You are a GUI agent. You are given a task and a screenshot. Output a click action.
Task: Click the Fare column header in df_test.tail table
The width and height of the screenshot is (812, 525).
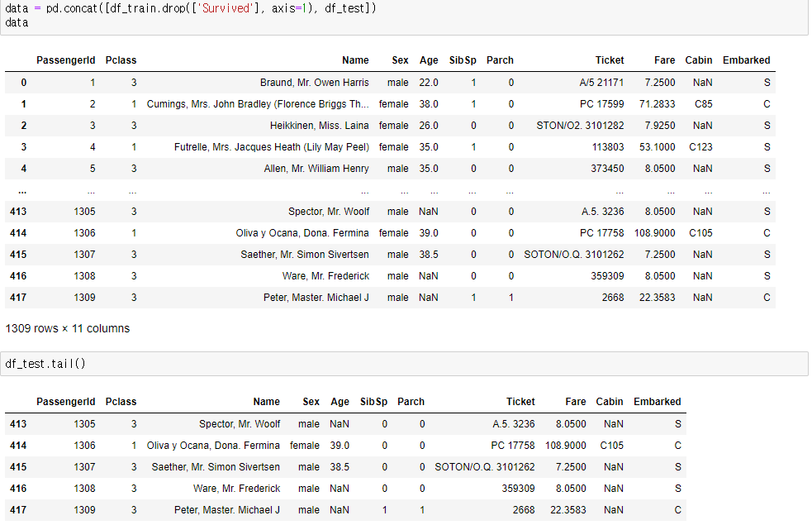(576, 402)
